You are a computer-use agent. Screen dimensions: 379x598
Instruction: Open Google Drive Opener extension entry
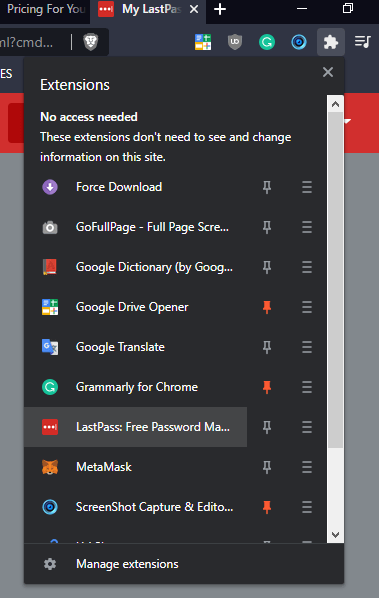136,307
